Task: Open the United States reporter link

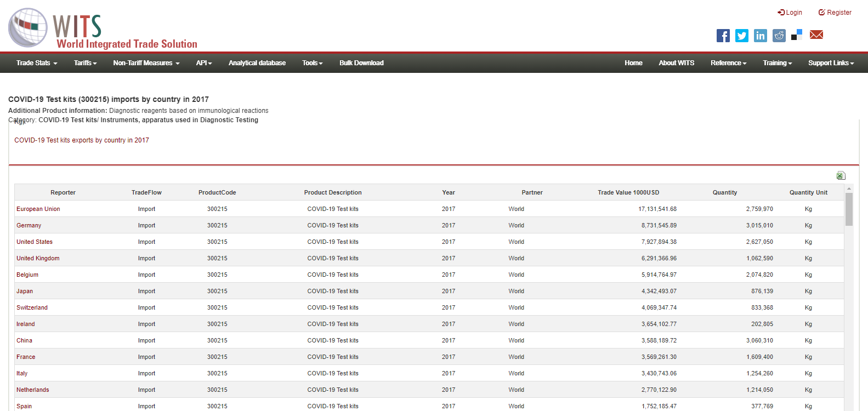Action: point(35,242)
